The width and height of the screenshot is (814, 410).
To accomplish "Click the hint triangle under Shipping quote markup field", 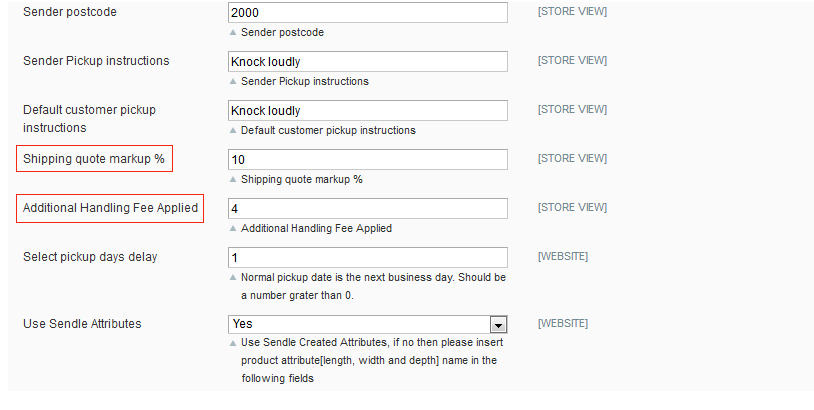I will pos(234,179).
